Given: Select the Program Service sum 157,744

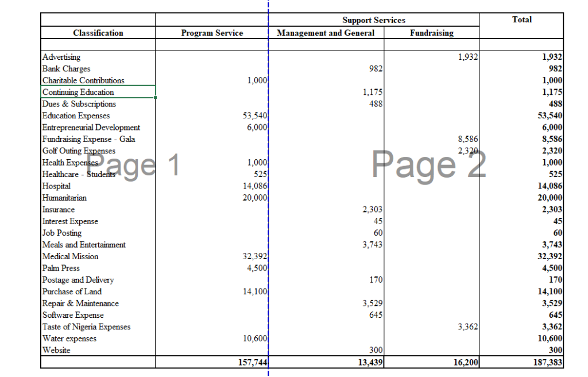Looking at the screenshot, I should (212, 362).
